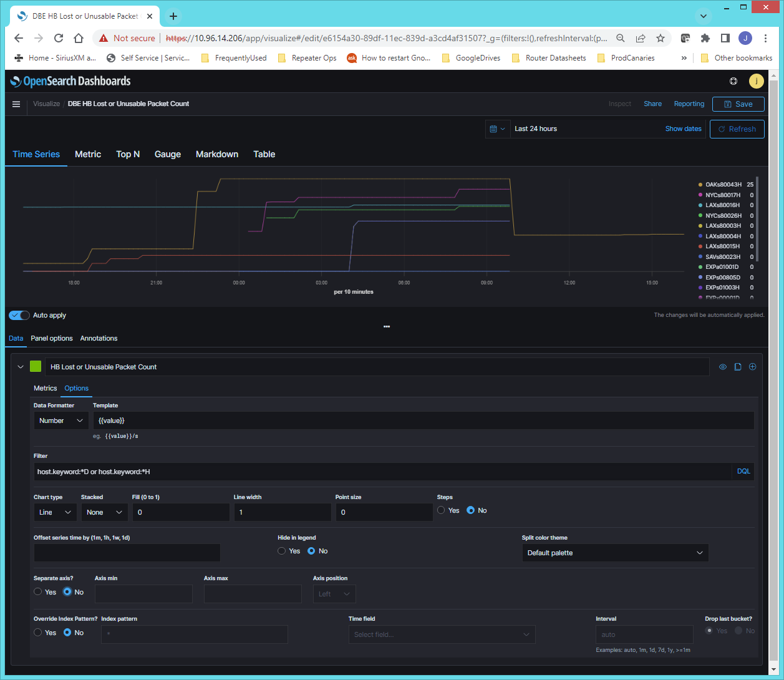Open the Time field select dropdown

[x=442, y=634]
